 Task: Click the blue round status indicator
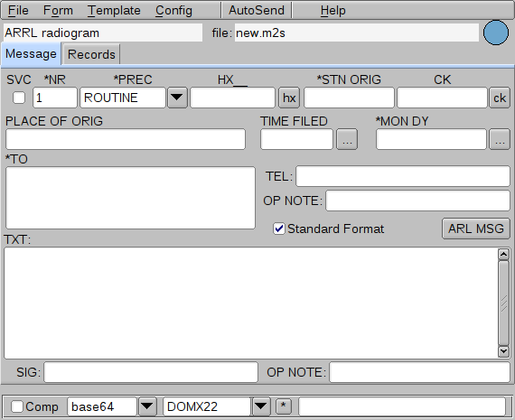pos(496,33)
